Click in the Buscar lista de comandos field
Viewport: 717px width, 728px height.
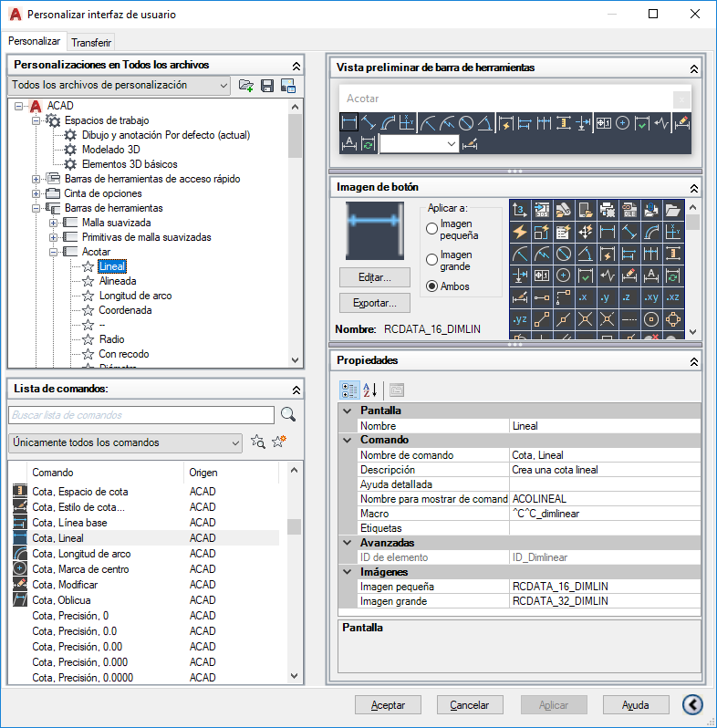(x=141, y=415)
